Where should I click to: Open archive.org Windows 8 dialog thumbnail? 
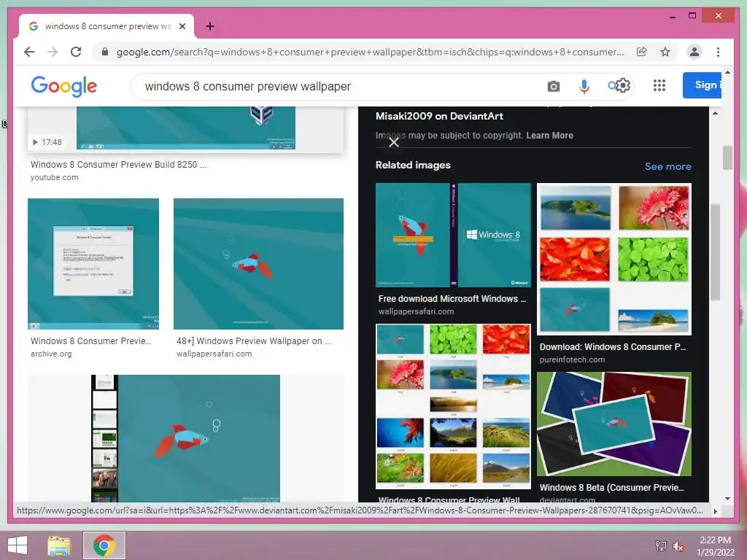coord(93,264)
